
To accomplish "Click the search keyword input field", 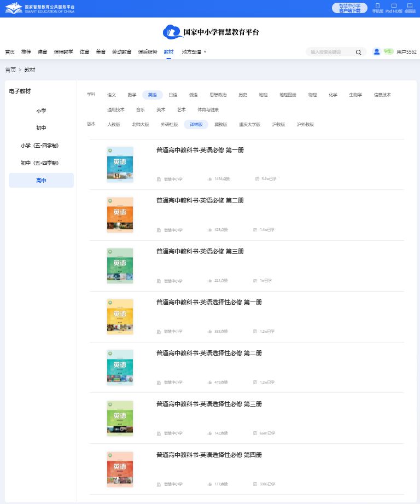I will pos(331,52).
